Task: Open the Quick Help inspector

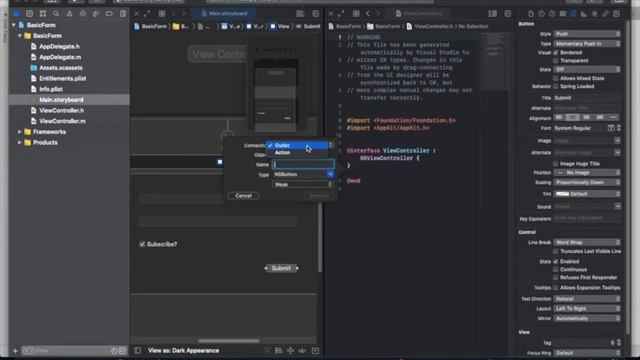Action: [x=552, y=13]
